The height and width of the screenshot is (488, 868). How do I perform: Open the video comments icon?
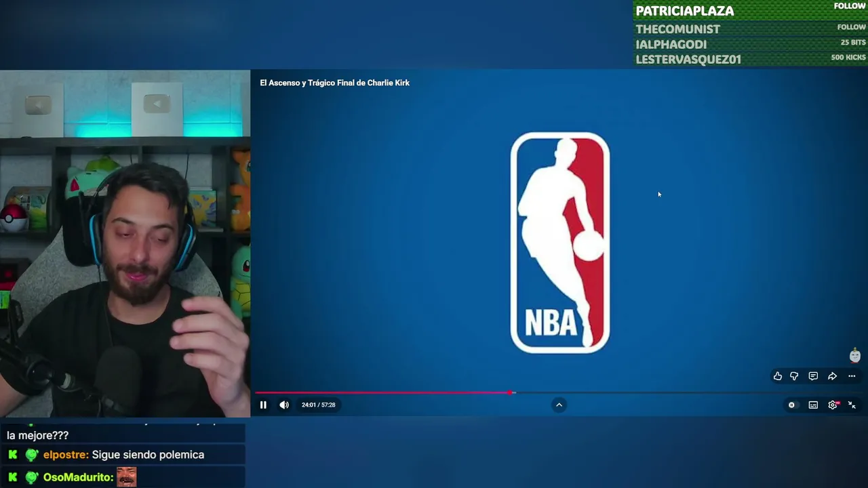tap(813, 376)
